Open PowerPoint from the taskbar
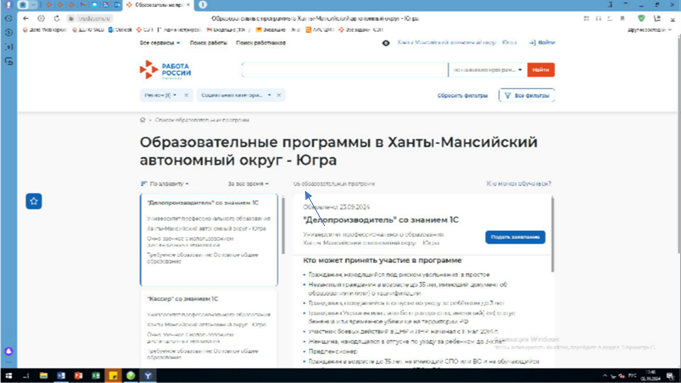The height and width of the screenshot is (383, 681). [x=78, y=376]
